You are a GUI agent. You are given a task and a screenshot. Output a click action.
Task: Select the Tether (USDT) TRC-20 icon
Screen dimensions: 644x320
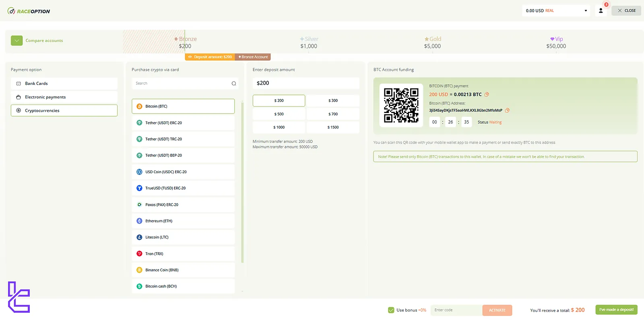(139, 139)
